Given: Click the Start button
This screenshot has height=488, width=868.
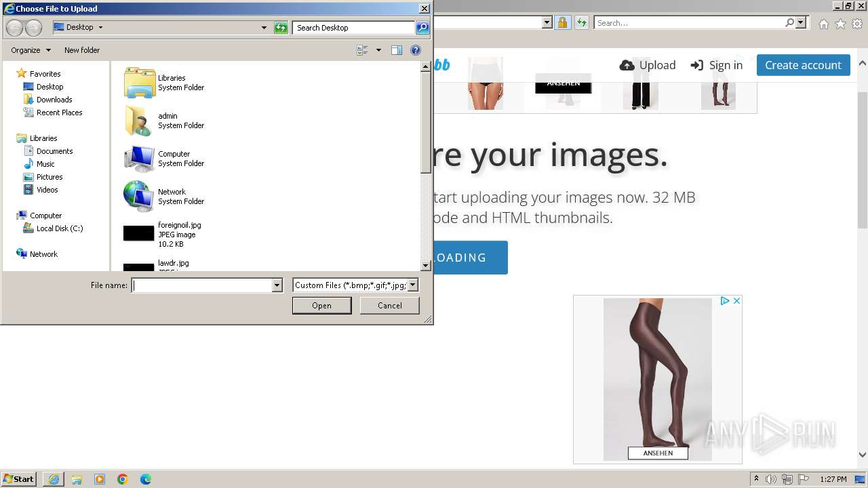Looking at the screenshot, I should (x=19, y=479).
